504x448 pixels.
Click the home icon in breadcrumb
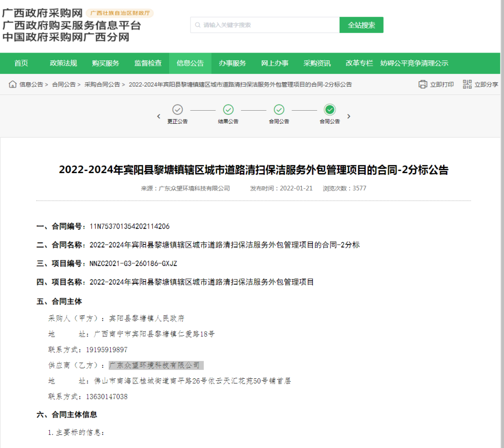(x=13, y=84)
